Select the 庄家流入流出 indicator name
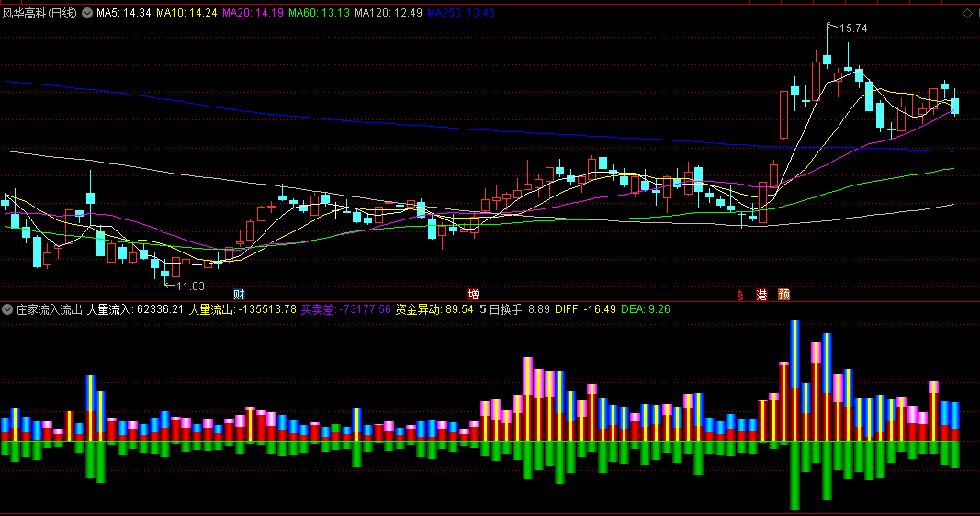Screen dimensions: 980x516 pos(50,309)
